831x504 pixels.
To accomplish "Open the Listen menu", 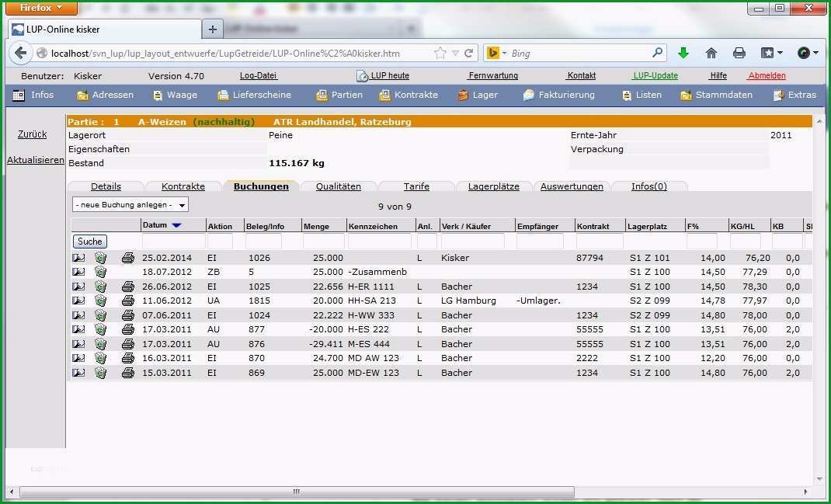I will [642, 95].
